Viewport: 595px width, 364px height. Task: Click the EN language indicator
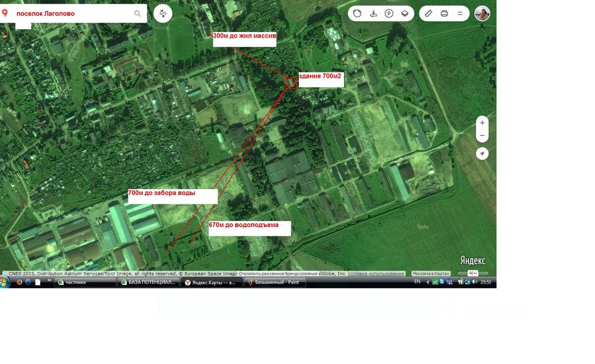pos(417,282)
